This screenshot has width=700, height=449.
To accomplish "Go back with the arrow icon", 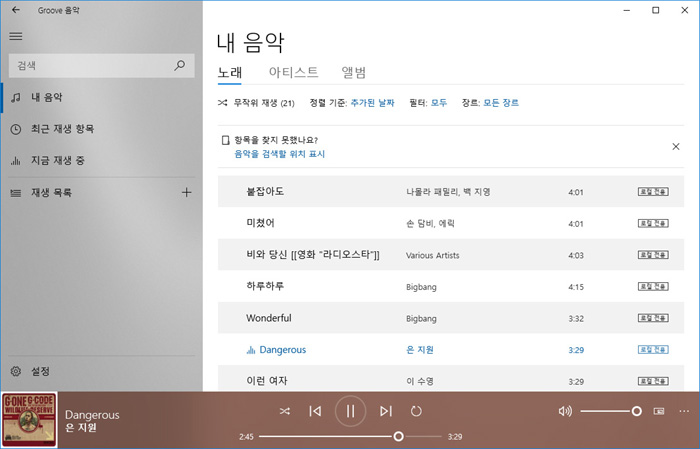I will 16,10.
